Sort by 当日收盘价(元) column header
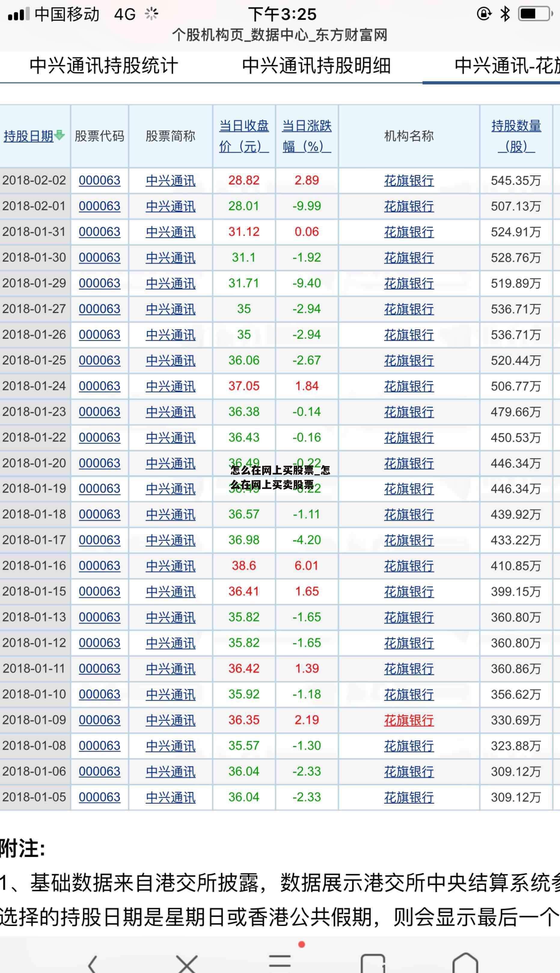 (x=244, y=136)
